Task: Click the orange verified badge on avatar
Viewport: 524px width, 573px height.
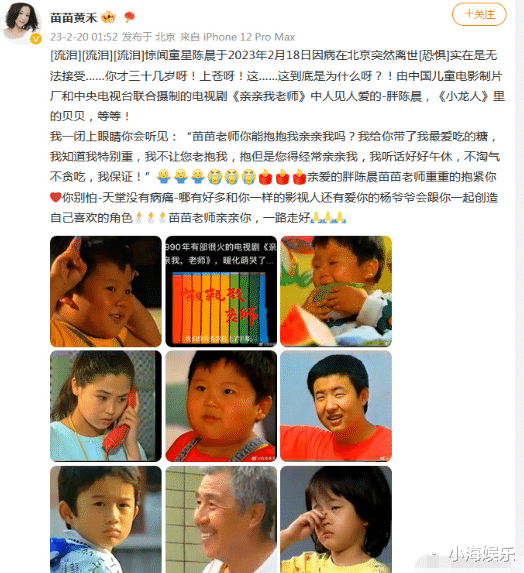Action: coord(35,38)
